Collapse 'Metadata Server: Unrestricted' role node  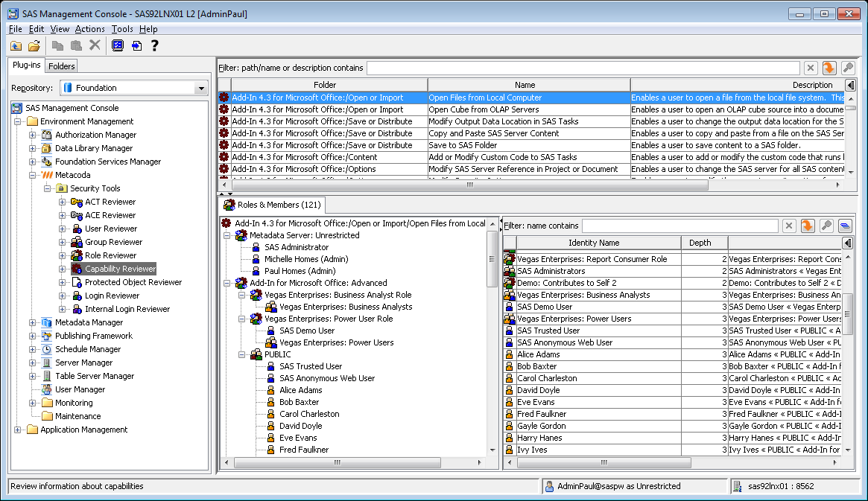pos(226,235)
